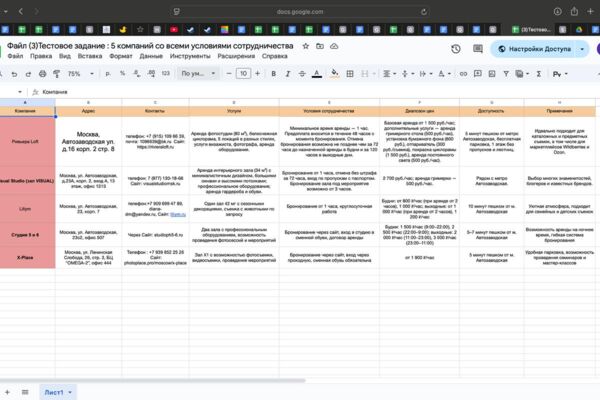Open the Правка menu
This screenshot has width=600, height=400.
coord(41,56)
